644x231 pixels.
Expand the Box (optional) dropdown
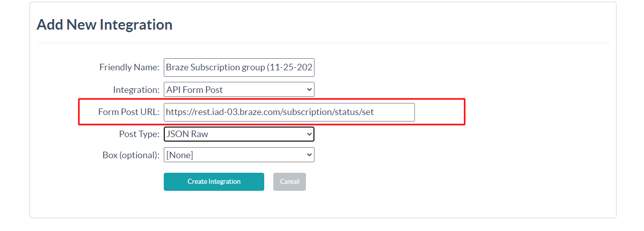pos(239,155)
